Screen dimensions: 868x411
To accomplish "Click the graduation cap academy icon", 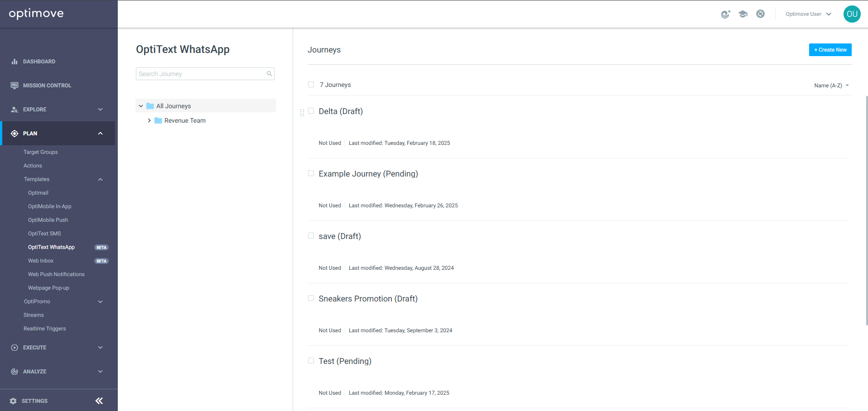I will [x=743, y=14].
